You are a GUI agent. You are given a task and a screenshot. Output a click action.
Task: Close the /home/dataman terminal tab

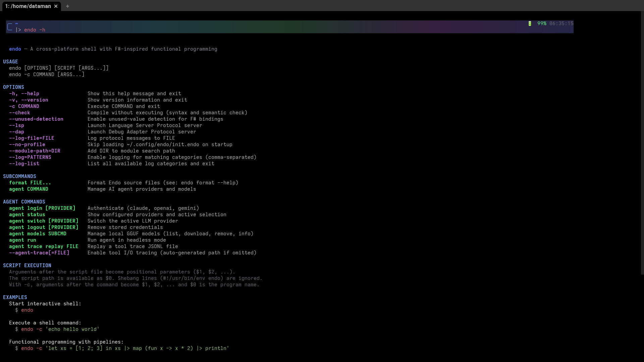coord(56,6)
